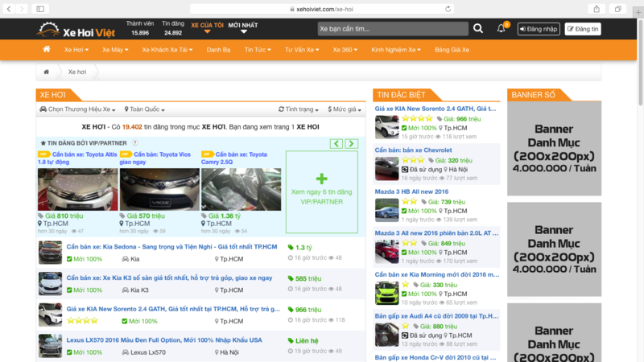Expand the Xe 360 menu
Screen dimensions: 644x362
pyautogui.click(x=345, y=50)
